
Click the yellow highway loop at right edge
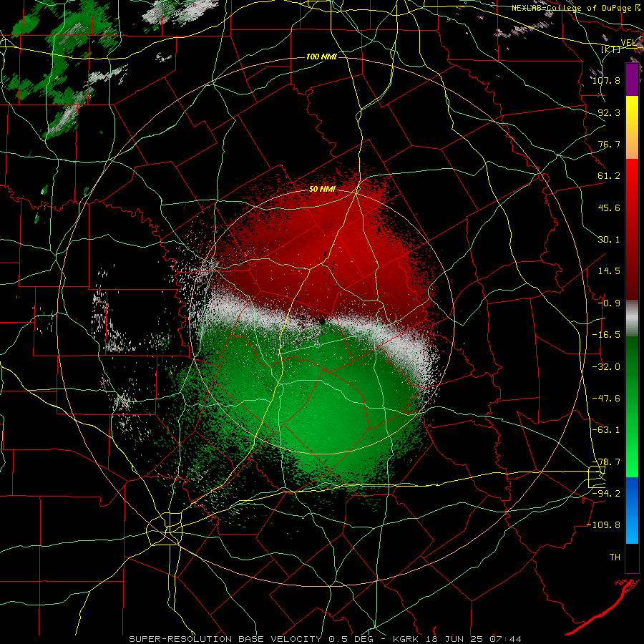coord(596,477)
